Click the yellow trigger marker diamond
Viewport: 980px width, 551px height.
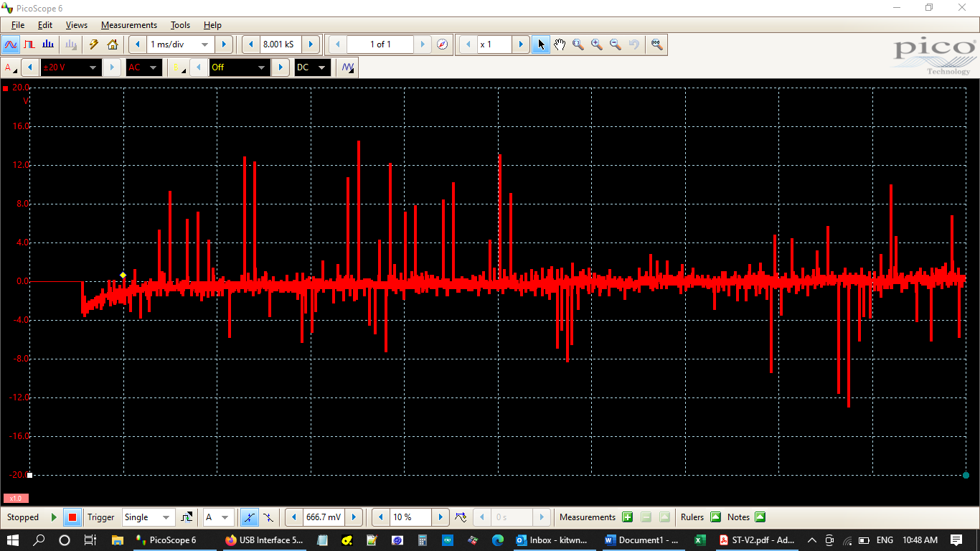(123, 275)
